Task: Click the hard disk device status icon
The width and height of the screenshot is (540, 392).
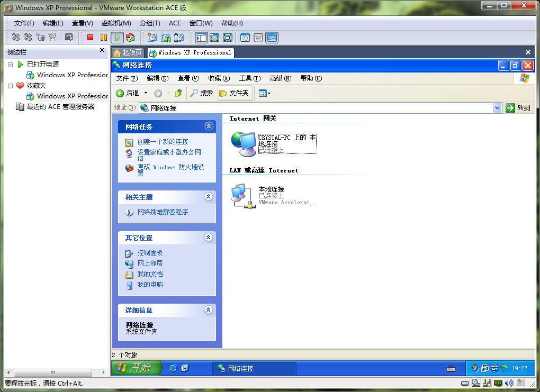Action: (x=465, y=383)
